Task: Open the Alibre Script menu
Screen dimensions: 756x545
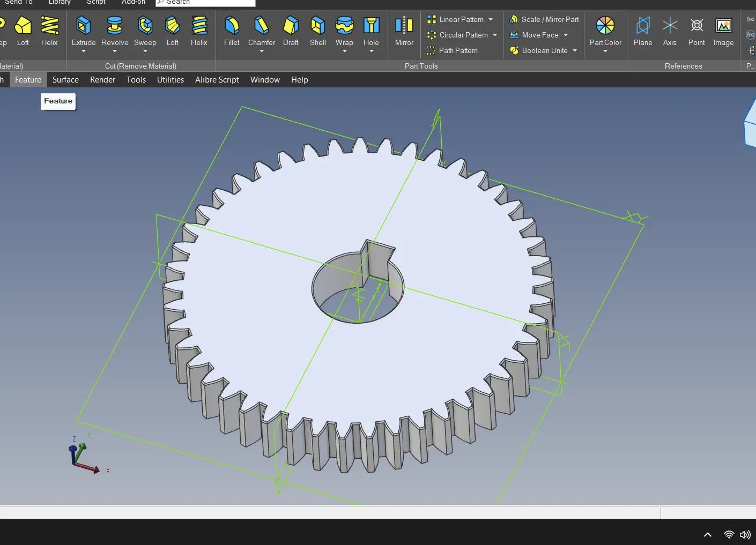Action: (217, 80)
